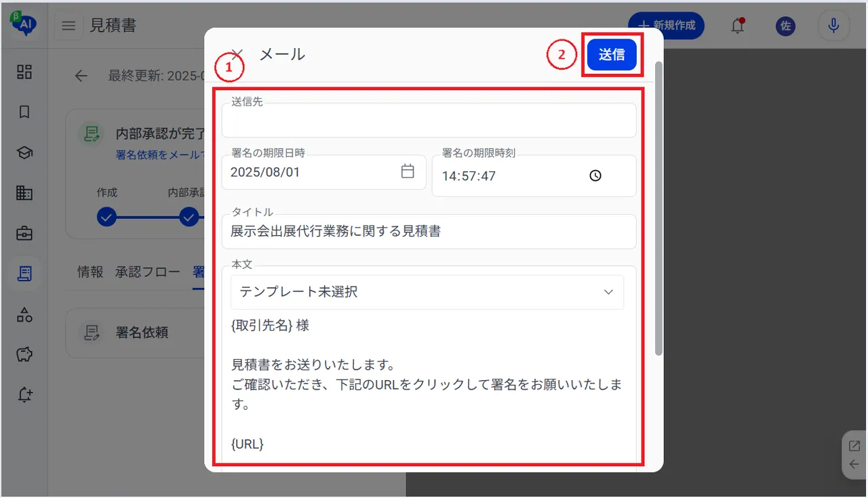Go back using the arrow beside 最終更新
The image size is (868, 498).
81,76
